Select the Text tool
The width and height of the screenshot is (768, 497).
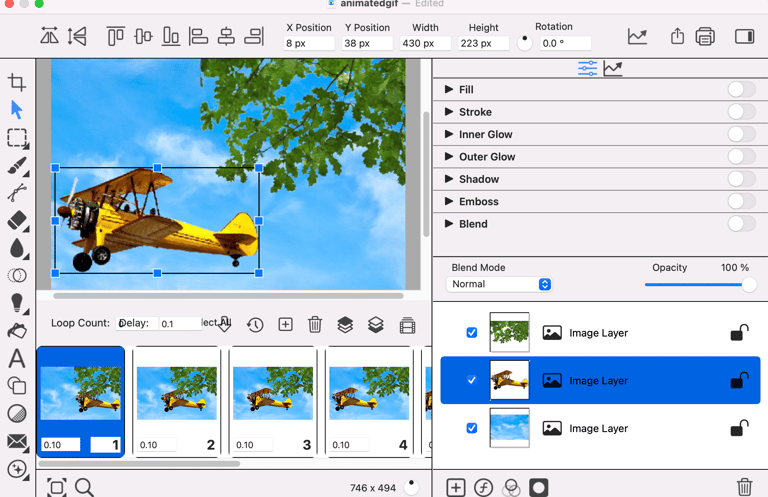pos(17,359)
